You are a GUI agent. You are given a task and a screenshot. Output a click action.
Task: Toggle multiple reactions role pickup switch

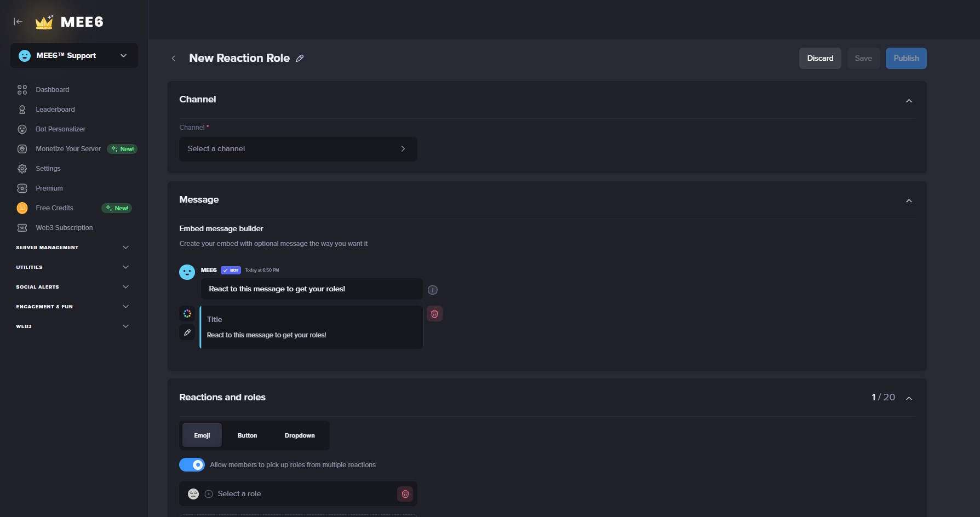point(192,465)
